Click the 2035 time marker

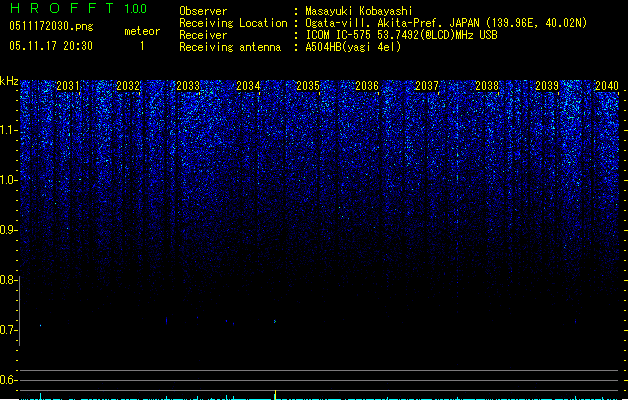point(308,86)
